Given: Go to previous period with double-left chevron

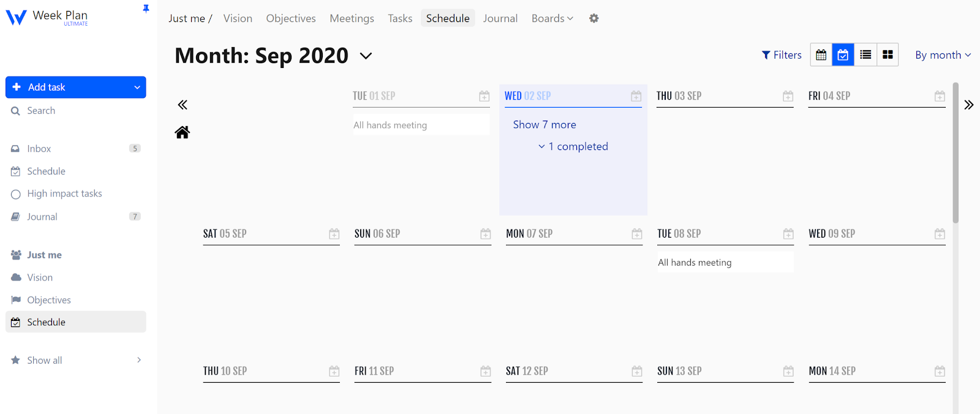Looking at the screenshot, I should (x=183, y=105).
